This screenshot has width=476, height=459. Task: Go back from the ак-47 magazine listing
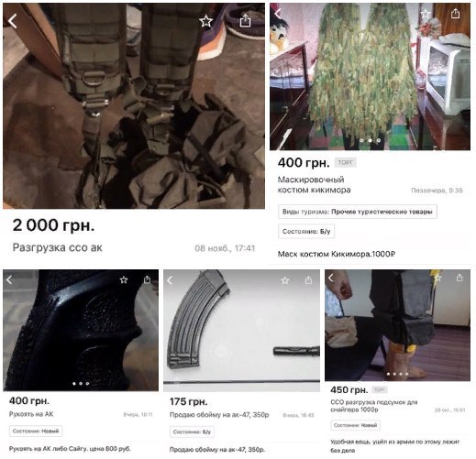pos(171,280)
